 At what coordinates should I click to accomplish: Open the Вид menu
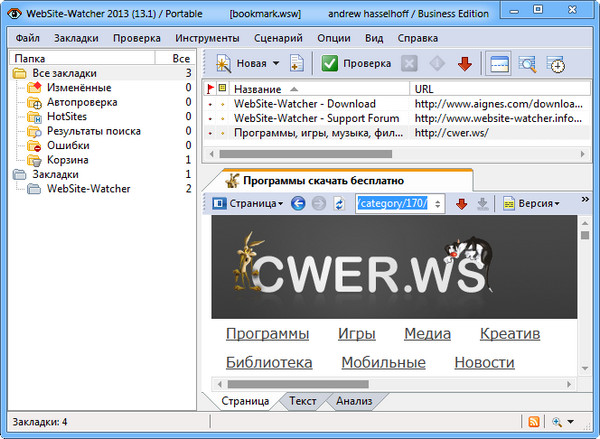[x=374, y=38]
